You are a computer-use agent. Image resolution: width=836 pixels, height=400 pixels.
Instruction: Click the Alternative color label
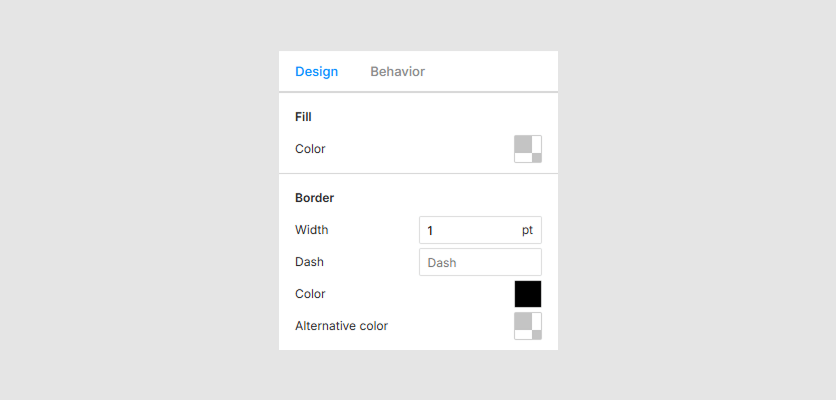[341, 326]
